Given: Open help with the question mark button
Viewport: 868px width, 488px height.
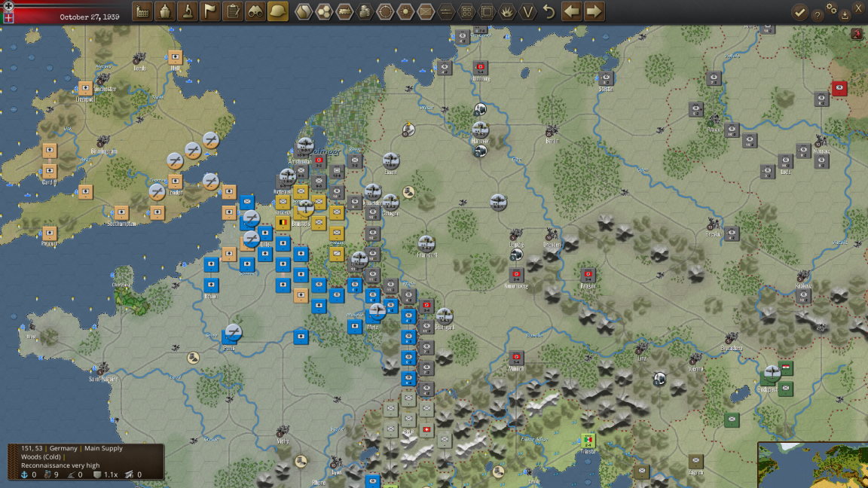Looking at the screenshot, I should 817,16.
